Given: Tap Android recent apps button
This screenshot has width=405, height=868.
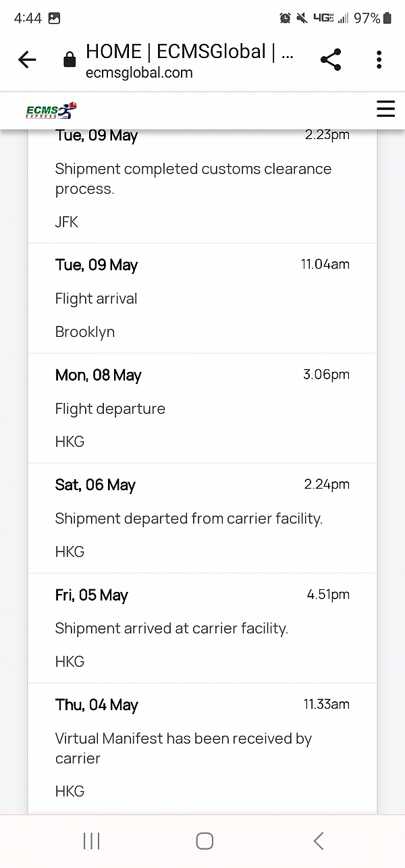Looking at the screenshot, I should [x=91, y=840].
